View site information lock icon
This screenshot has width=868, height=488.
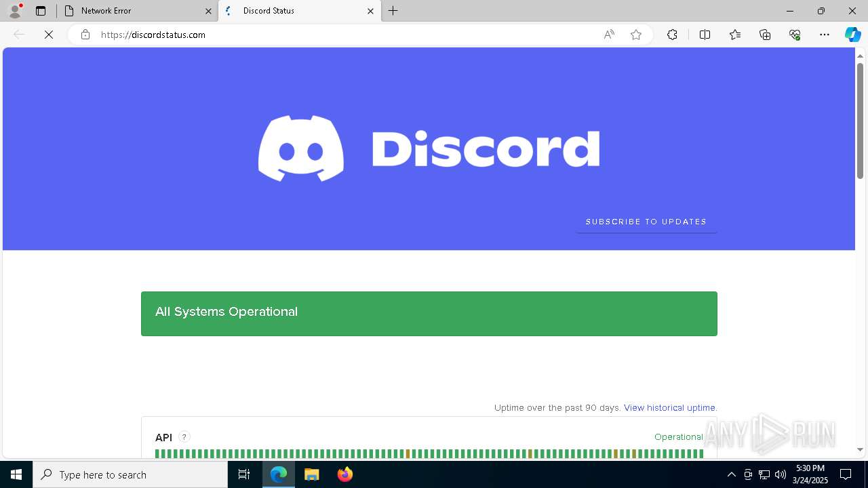85,35
